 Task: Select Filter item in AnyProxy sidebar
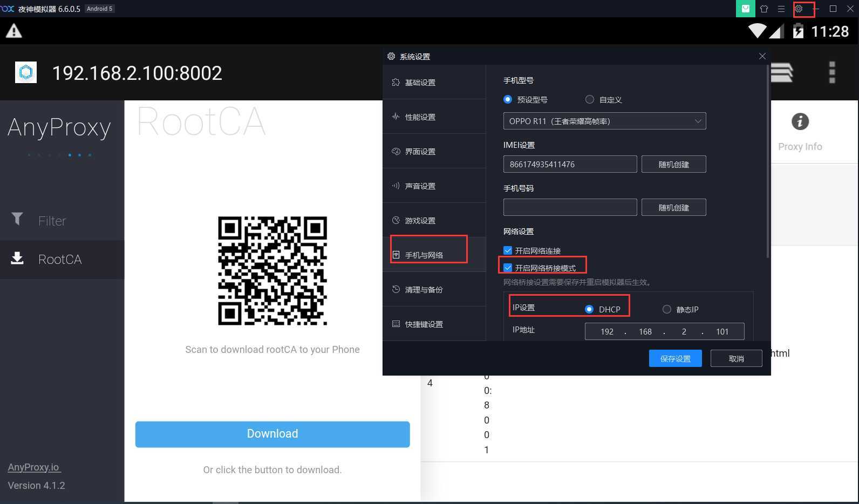[62, 221]
